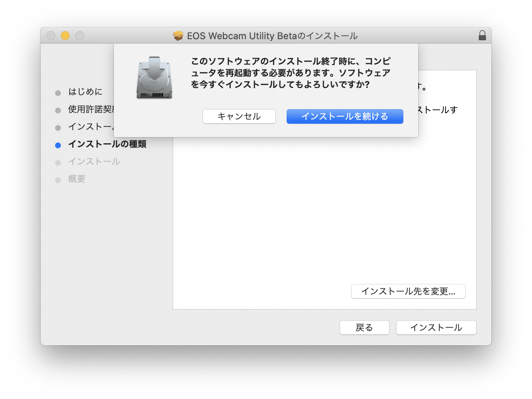Click the gray bullet beside はじめに
Viewport: 532px width, 399px height.
58,93
